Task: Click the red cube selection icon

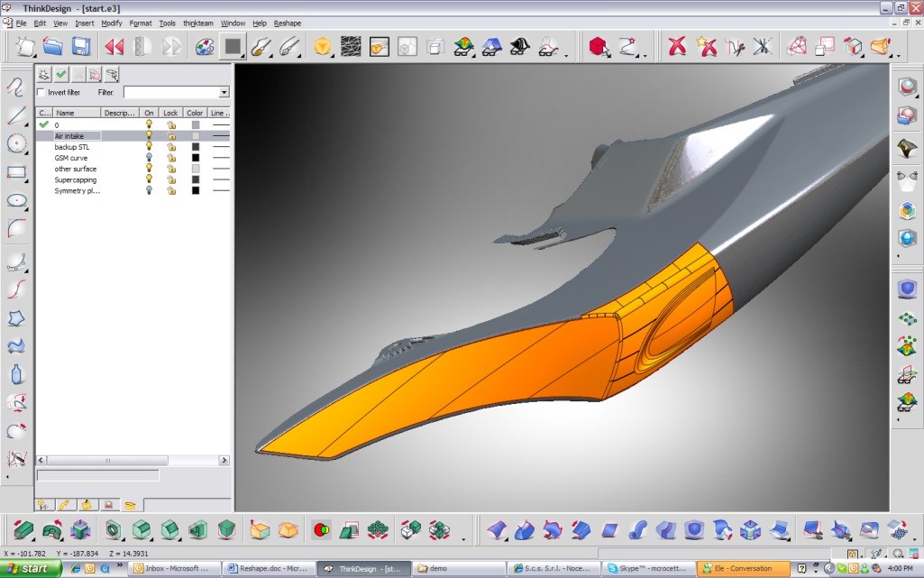Action: tap(598, 46)
